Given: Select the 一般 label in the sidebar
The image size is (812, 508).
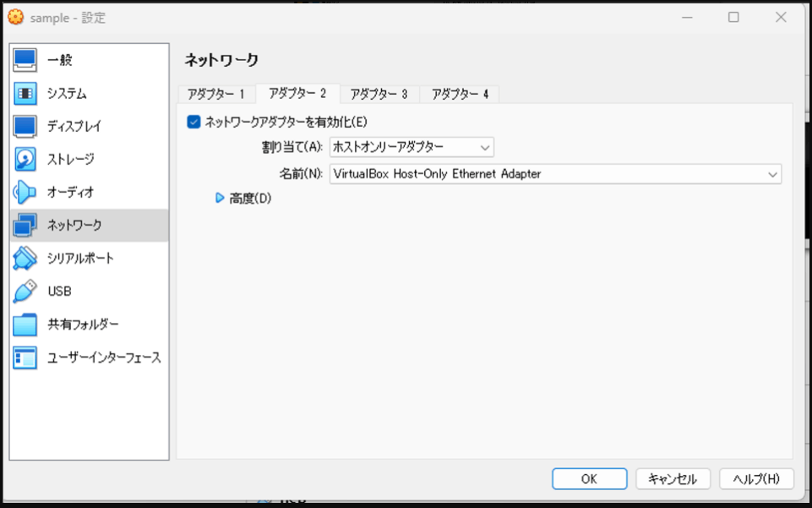Looking at the screenshot, I should (x=59, y=60).
